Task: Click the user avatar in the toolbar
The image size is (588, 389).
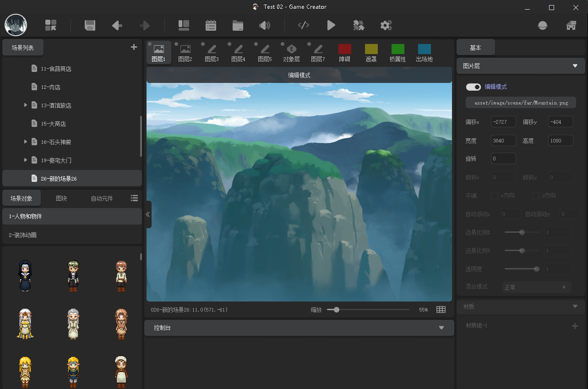Action: coord(16,25)
